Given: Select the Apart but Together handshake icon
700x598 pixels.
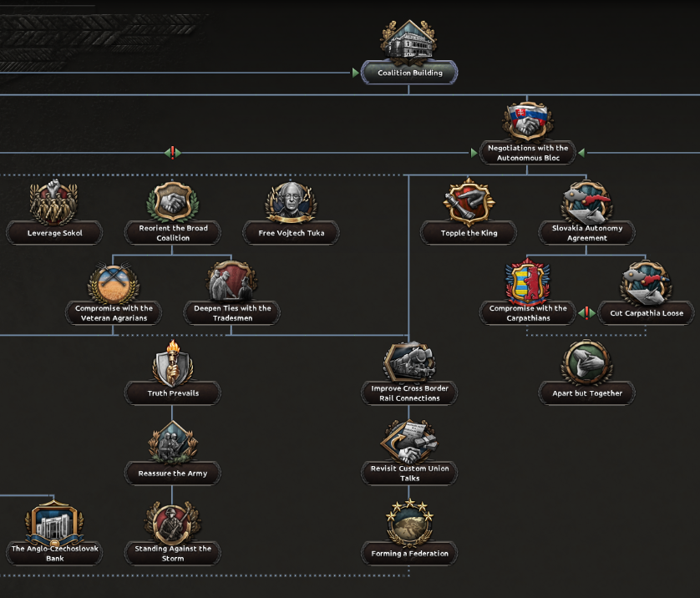Looking at the screenshot, I should pyautogui.click(x=587, y=362).
